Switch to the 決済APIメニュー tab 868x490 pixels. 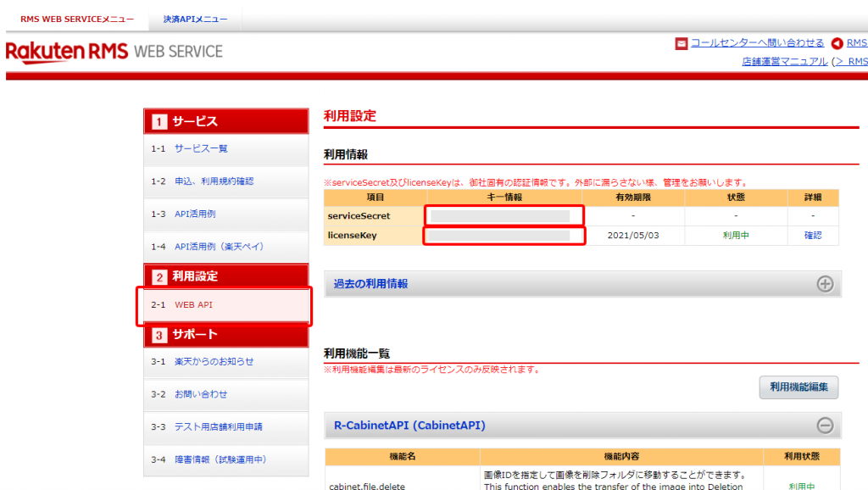(195, 19)
